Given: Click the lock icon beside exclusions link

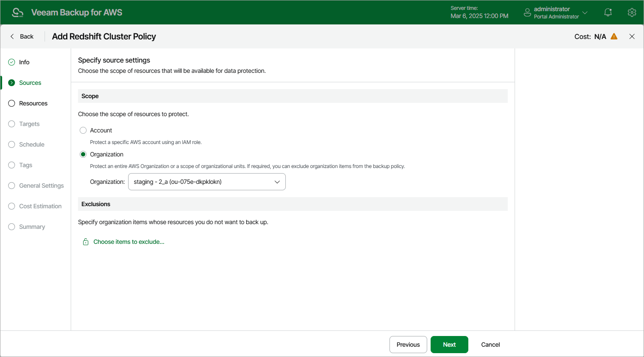Looking at the screenshot, I should pyautogui.click(x=85, y=242).
